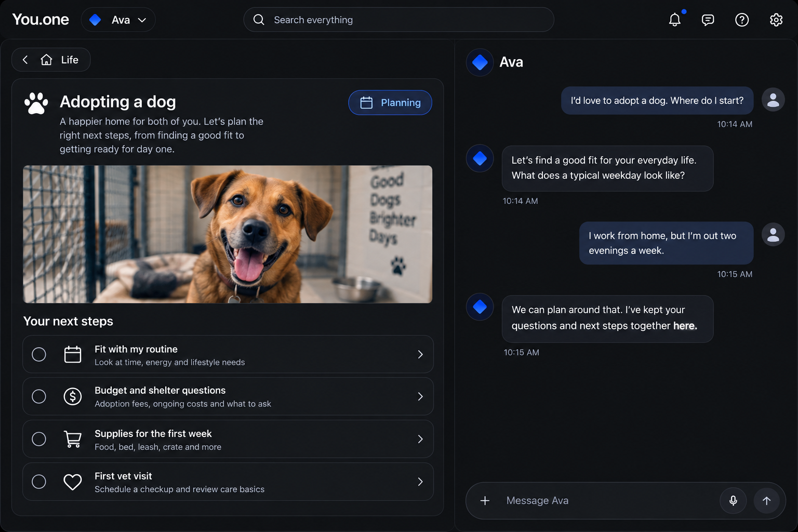The width and height of the screenshot is (798, 532).
Task: Click 'Schedule a checkup and review care basics' text
Action: (x=179, y=489)
